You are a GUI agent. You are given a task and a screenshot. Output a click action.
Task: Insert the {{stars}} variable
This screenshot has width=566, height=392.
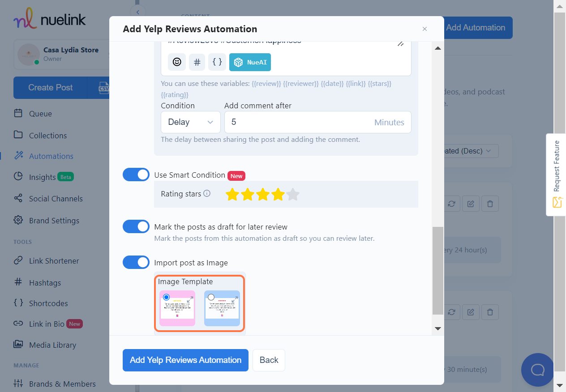click(x=380, y=84)
